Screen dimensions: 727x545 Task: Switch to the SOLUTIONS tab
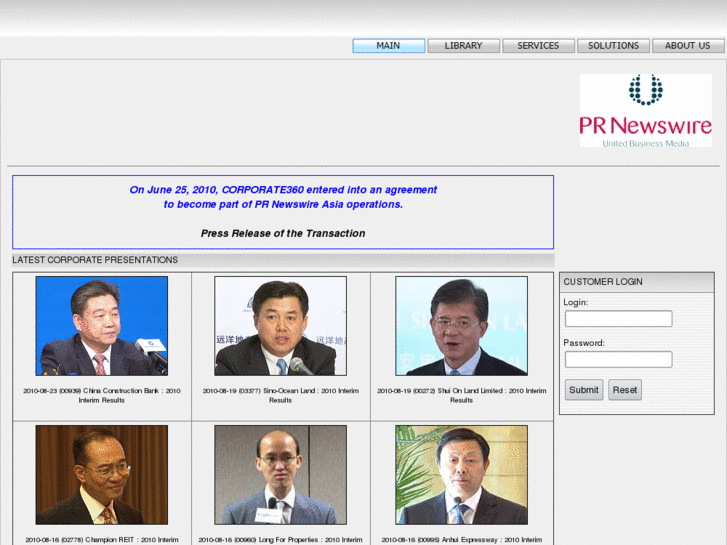613,45
